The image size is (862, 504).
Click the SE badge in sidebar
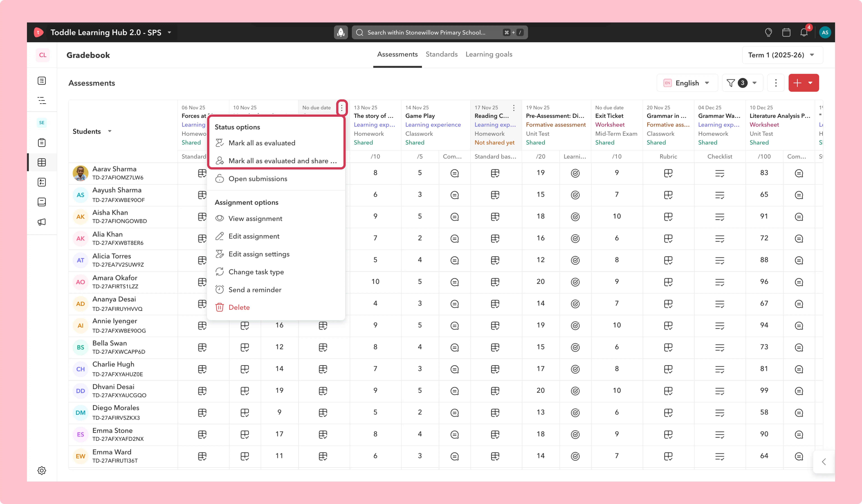click(x=42, y=122)
